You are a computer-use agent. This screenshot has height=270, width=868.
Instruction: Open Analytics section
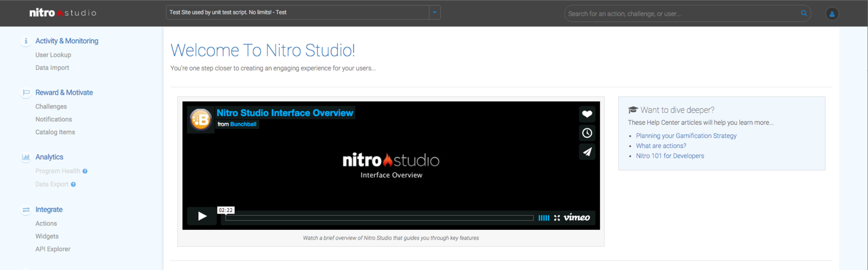click(49, 157)
